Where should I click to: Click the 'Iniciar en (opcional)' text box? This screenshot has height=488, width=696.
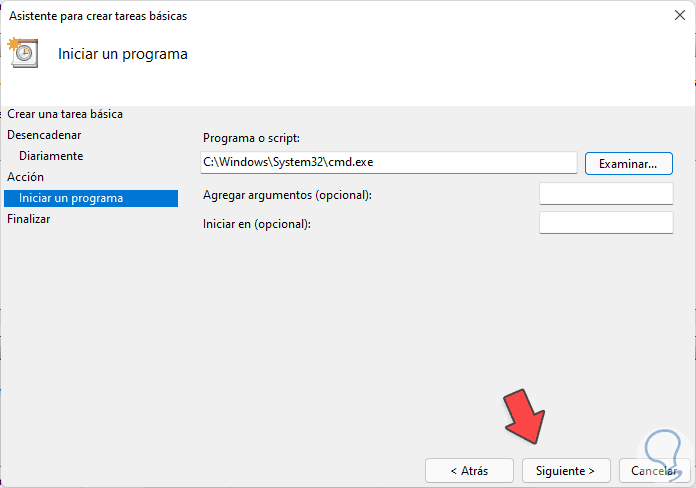click(x=606, y=223)
